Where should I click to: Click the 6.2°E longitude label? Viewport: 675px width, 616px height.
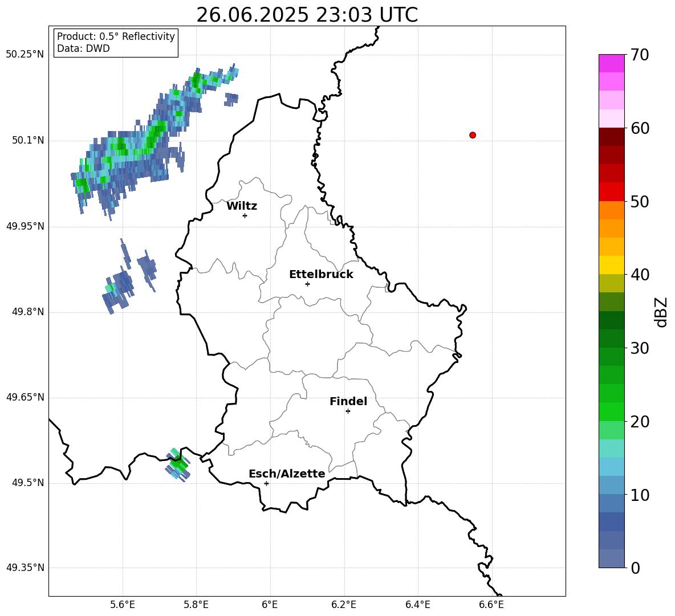[x=344, y=605]
